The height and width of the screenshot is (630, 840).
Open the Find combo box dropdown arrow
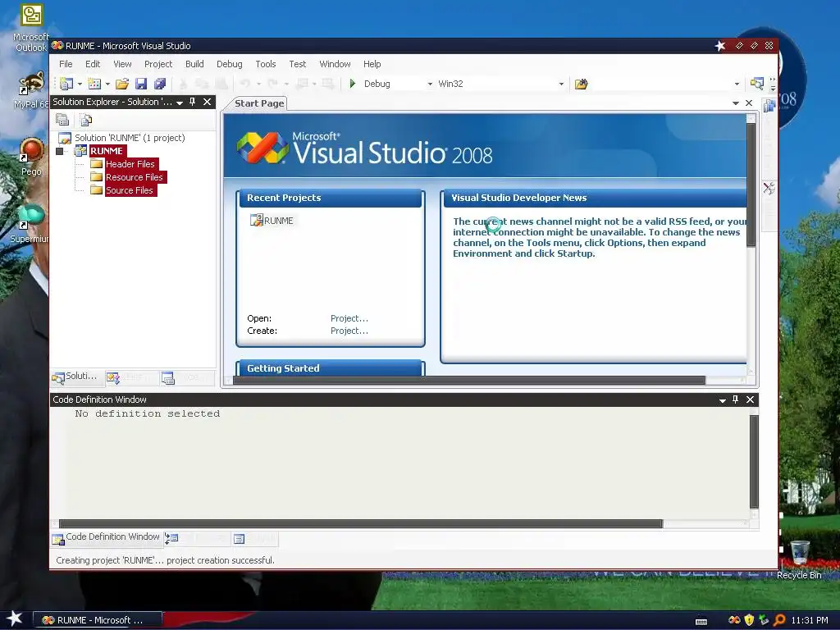737,84
